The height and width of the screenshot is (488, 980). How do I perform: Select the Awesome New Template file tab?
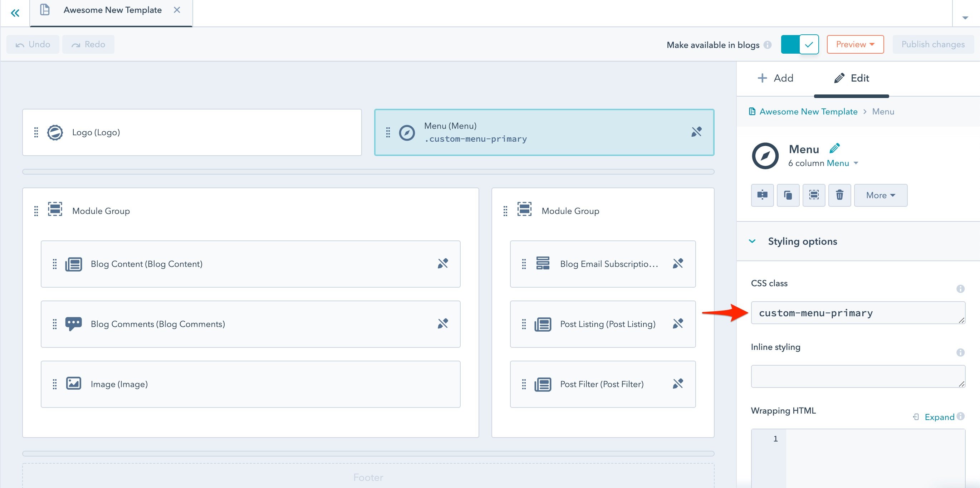pos(112,10)
